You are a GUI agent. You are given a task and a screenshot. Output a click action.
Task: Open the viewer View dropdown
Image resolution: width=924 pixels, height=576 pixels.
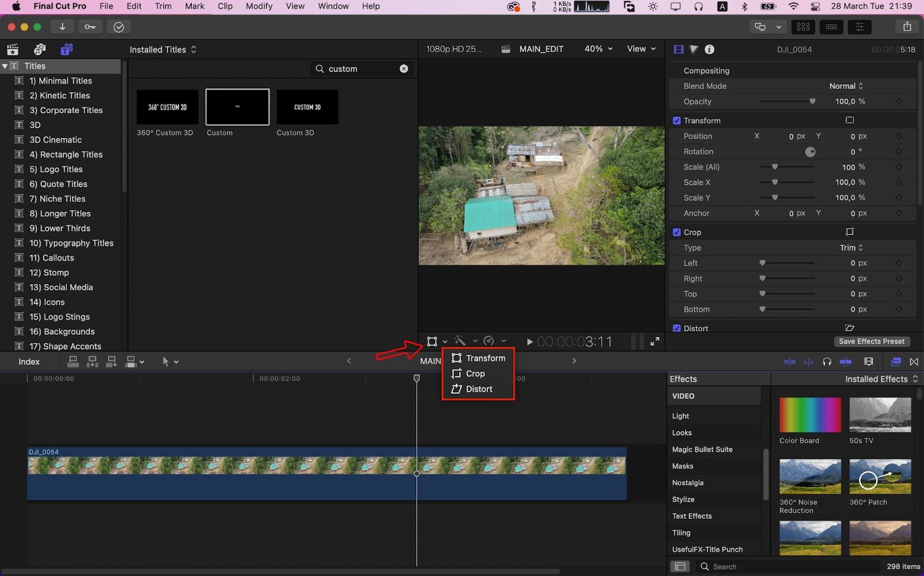tap(642, 49)
